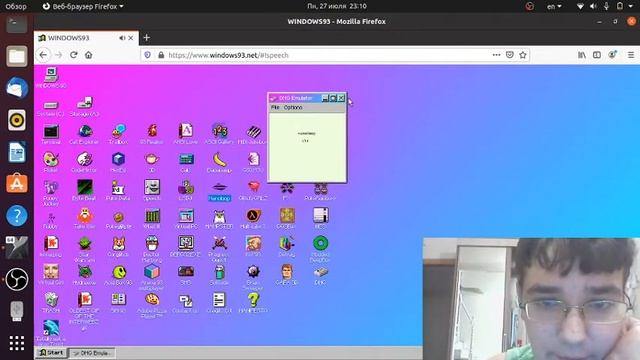Launch the Terminal desktop icon in Windows93

pyautogui.click(x=51, y=131)
